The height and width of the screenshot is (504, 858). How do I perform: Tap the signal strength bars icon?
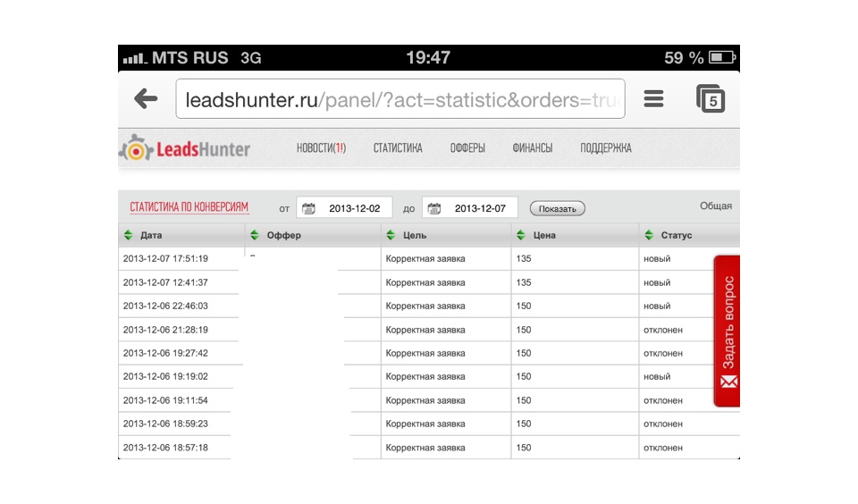[135, 58]
